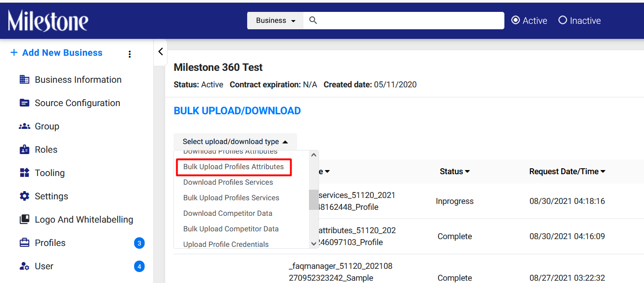Click the Group people icon
The image size is (644, 283).
coord(24,126)
